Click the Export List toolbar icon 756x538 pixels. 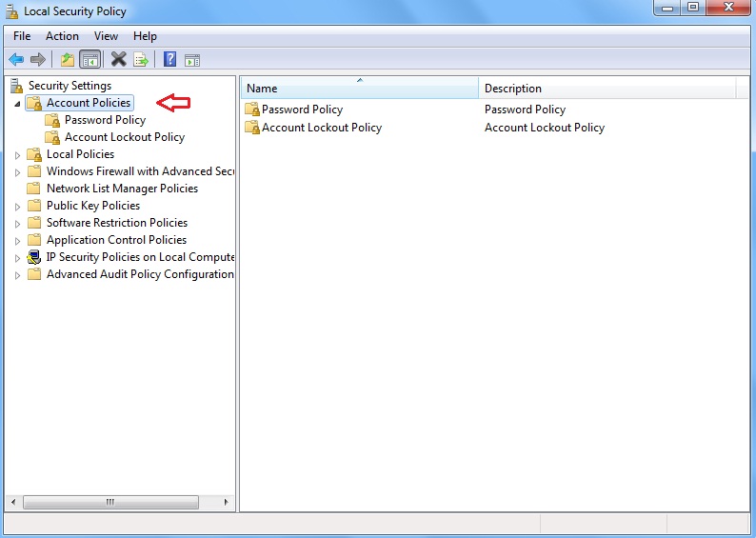tap(141, 59)
